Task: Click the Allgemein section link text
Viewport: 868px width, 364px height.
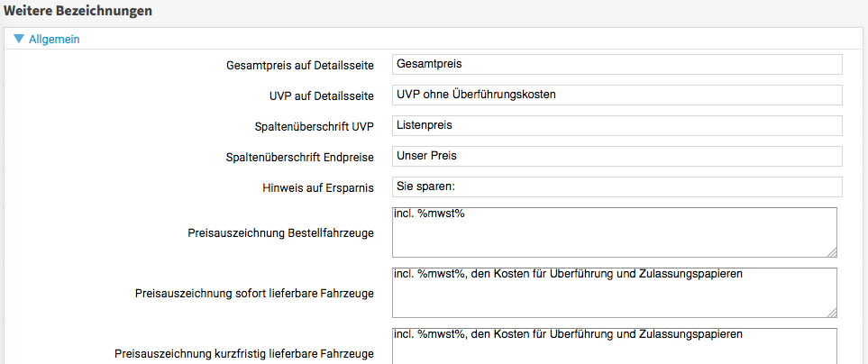Action: coord(54,40)
